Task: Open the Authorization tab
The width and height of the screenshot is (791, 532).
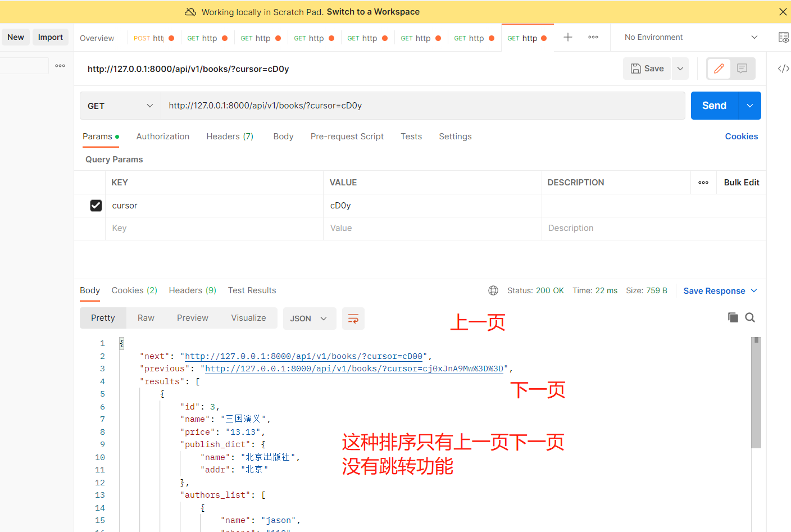Action: click(163, 137)
